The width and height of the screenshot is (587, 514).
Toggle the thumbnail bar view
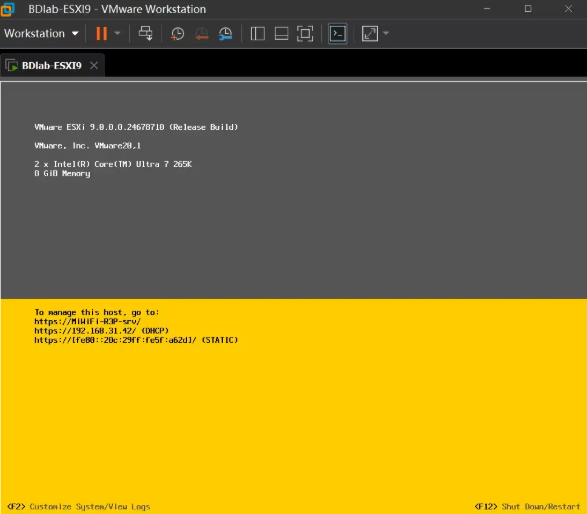pyautogui.click(x=281, y=34)
